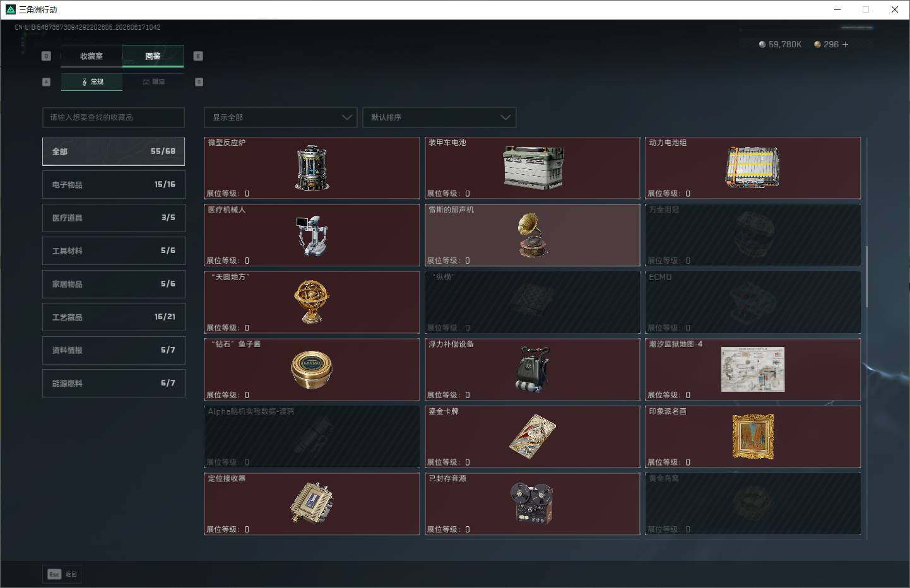Click the plus button beside 296
This screenshot has height=588, width=910.
click(x=845, y=44)
